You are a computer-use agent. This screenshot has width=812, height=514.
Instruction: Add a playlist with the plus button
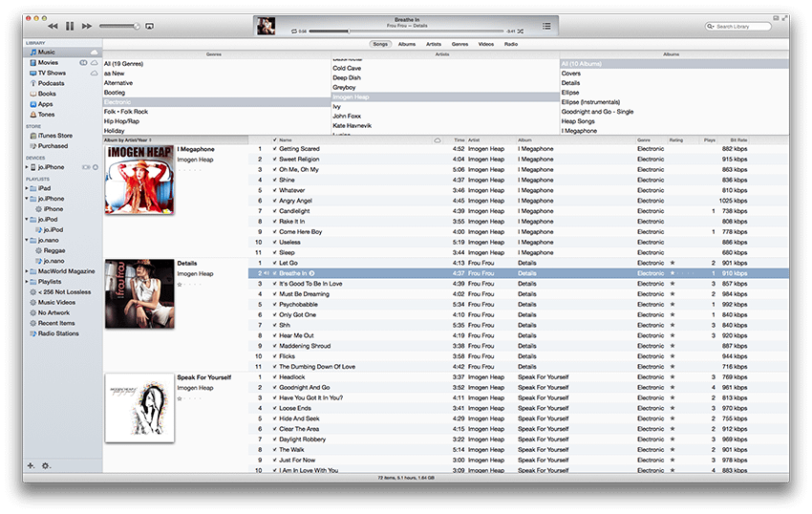pyautogui.click(x=31, y=465)
